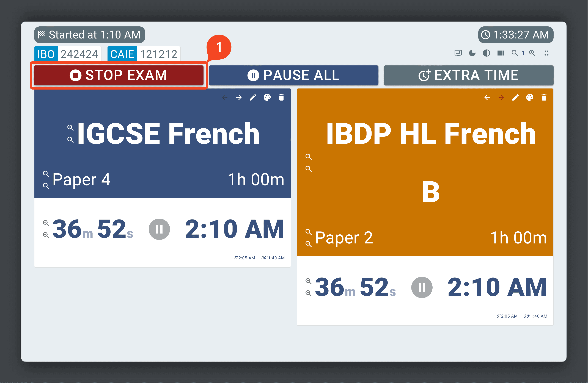The width and height of the screenshot is (588, 383).
Task: Click the STOP EXAM button
Action: [119, 75]
